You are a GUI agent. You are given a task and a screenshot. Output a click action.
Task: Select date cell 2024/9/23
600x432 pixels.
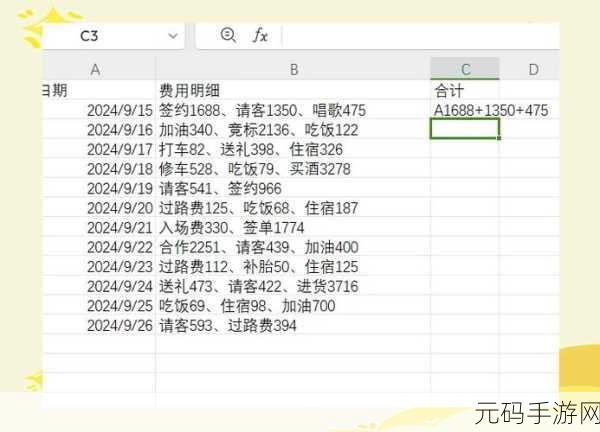point(99,267)
